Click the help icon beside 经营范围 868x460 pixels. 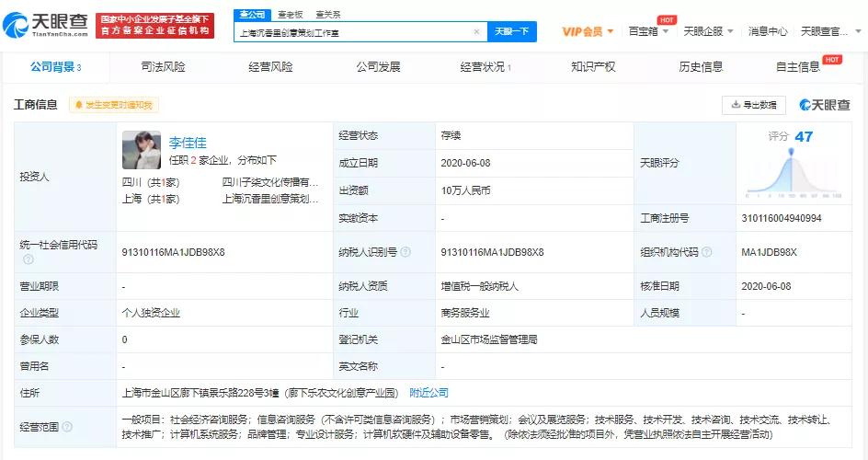[x=67, y=427]
